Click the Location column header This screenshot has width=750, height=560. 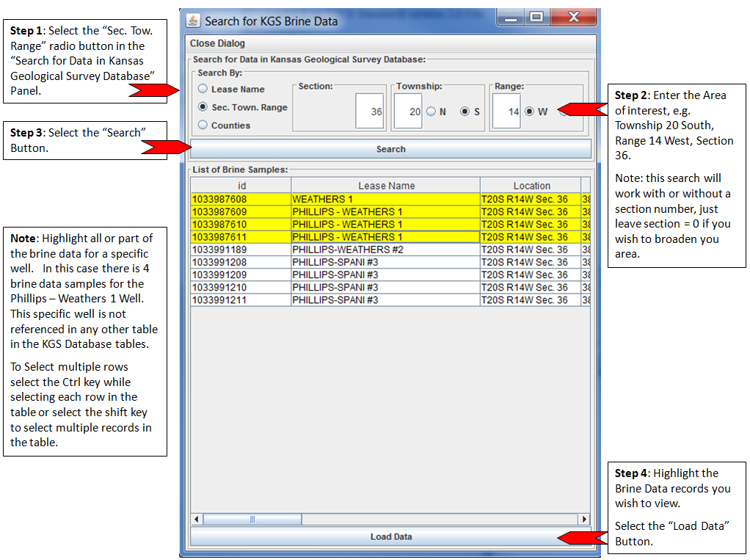coord(531,186)
